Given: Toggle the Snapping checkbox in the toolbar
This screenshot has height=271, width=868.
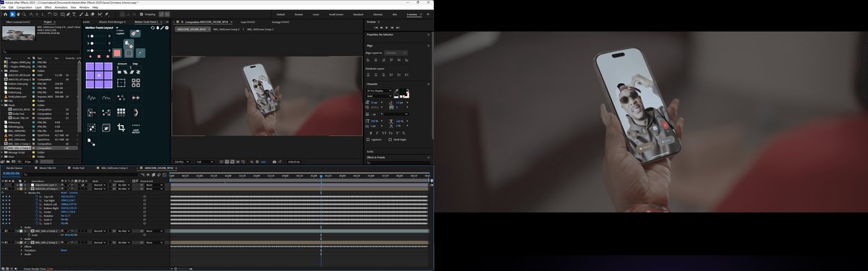Looking at the screenshot, I should (x=142, y=14).
